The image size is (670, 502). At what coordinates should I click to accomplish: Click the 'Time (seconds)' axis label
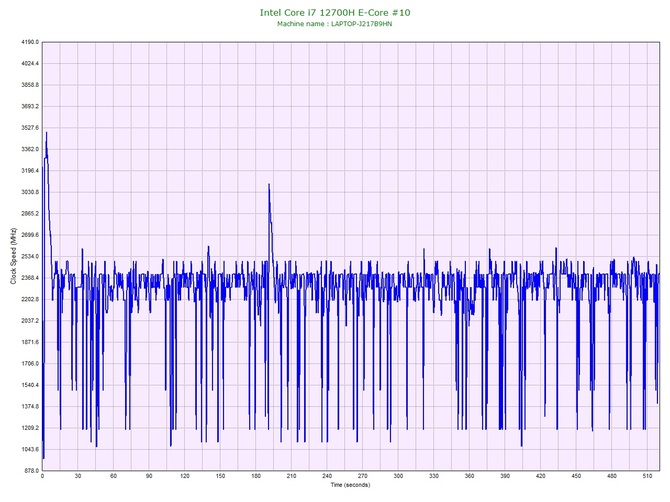350,485
